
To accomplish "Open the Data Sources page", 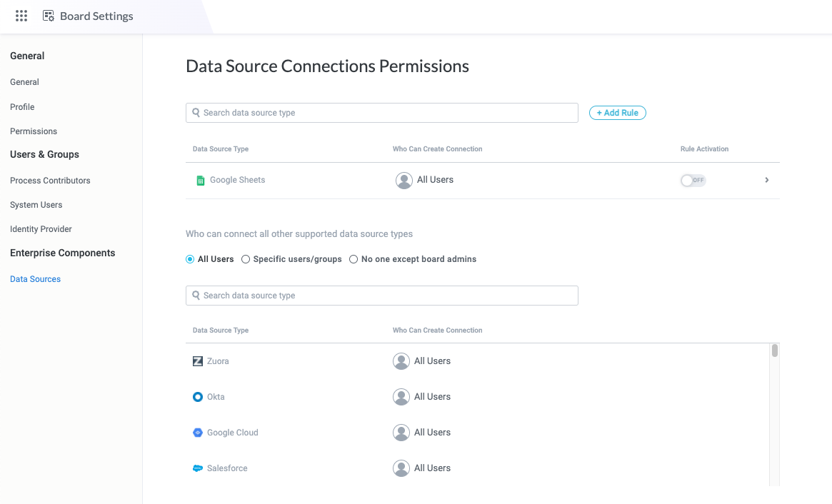I will [35, 278].
